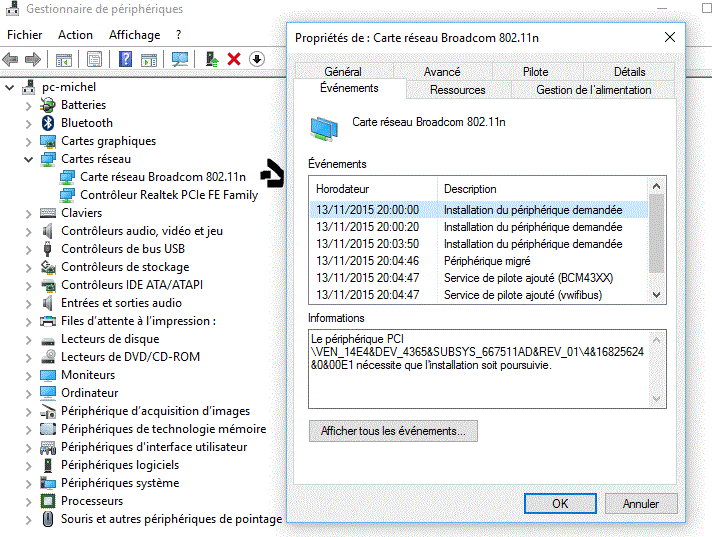Click the blue help question mark icon
712x537 pixels.
(125, 60)
